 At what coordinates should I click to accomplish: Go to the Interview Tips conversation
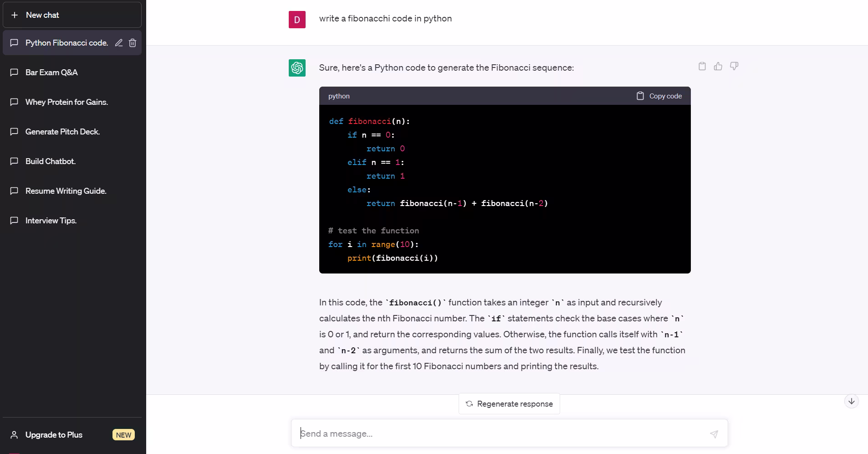pos(51,221)
